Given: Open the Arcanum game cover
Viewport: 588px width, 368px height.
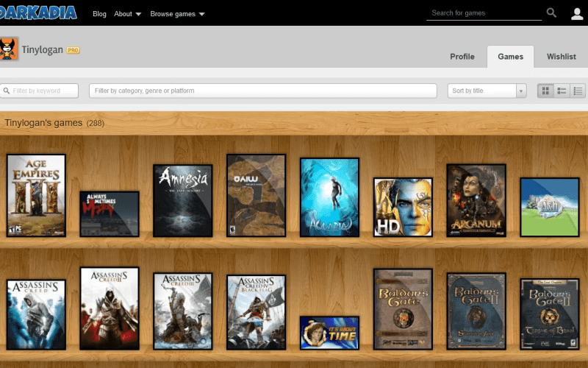Looking at the screenshot, I should [x=476, y=200].
